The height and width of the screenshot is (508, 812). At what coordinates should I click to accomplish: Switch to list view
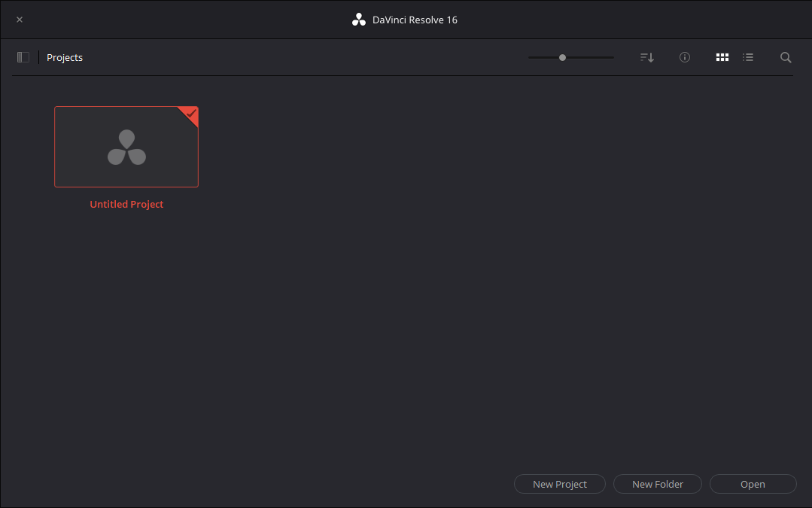pyautogui.click(x=748, y=57)
